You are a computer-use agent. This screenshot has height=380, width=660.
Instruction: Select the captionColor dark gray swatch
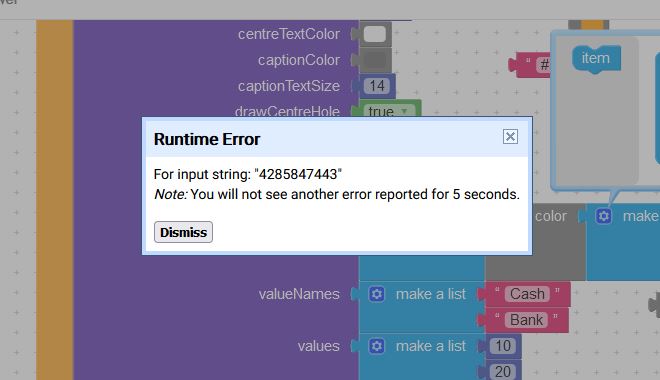coord(375,60)
